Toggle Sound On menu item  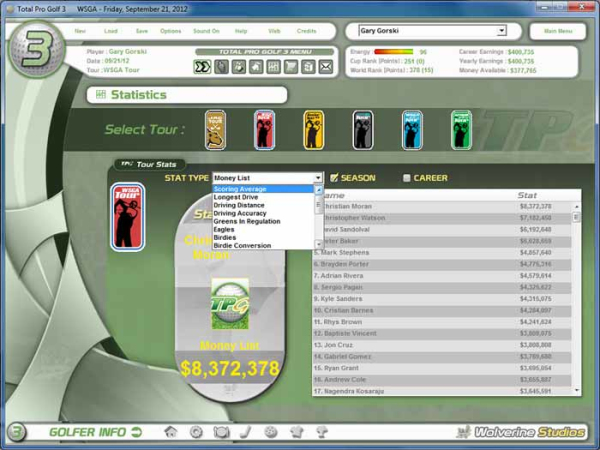[206, 31]
